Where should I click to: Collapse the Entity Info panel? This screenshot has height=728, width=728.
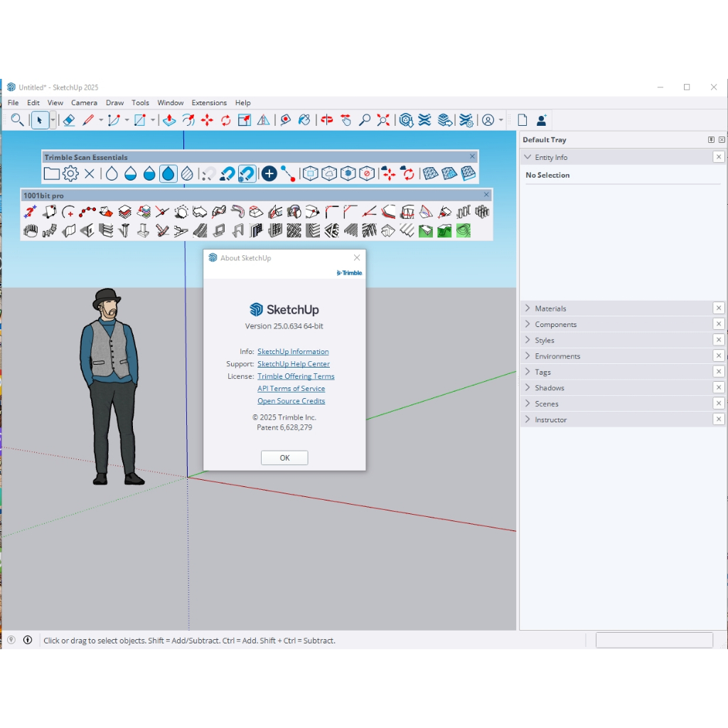(528, 157)
